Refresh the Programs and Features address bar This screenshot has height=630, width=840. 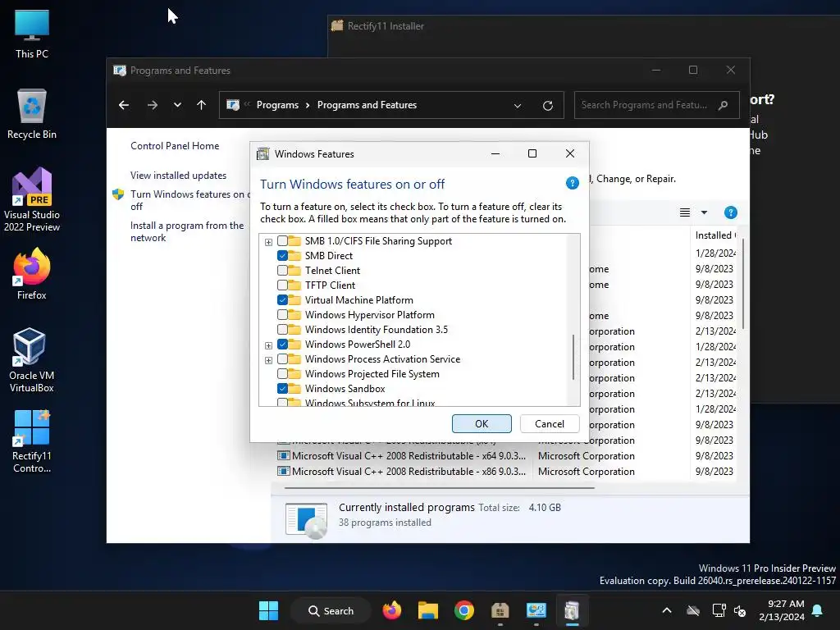point(547,106)
